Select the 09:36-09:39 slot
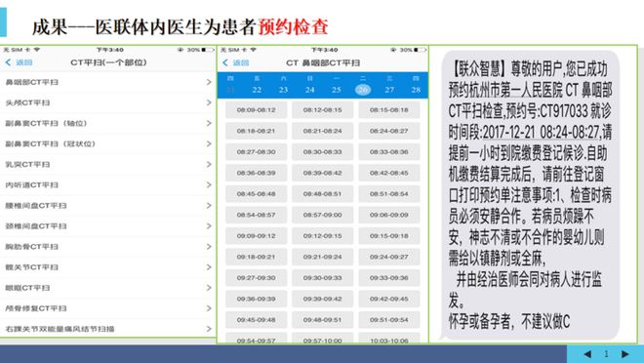 click(x=257, y=299)
